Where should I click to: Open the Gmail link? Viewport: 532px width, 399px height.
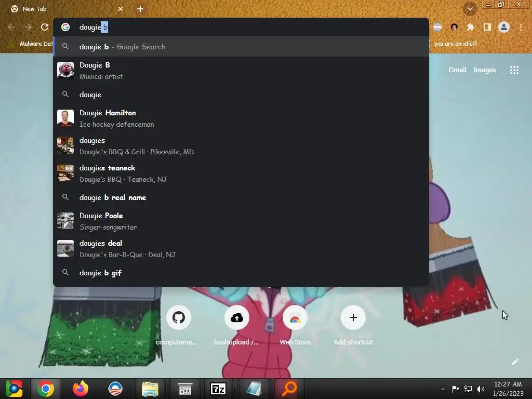click(457, 70)
